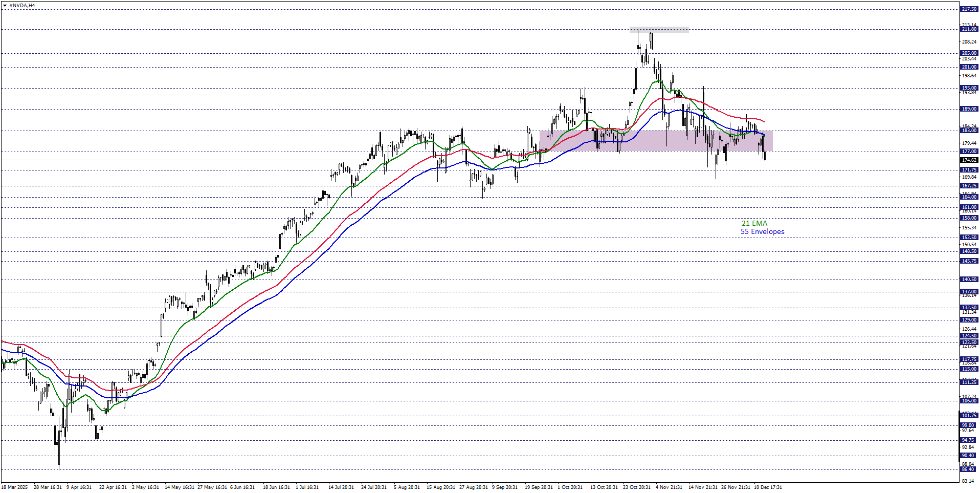This screenshot has width=980, height=493.
Task: Select the 21 EMA text label
Action: [754, 223]
